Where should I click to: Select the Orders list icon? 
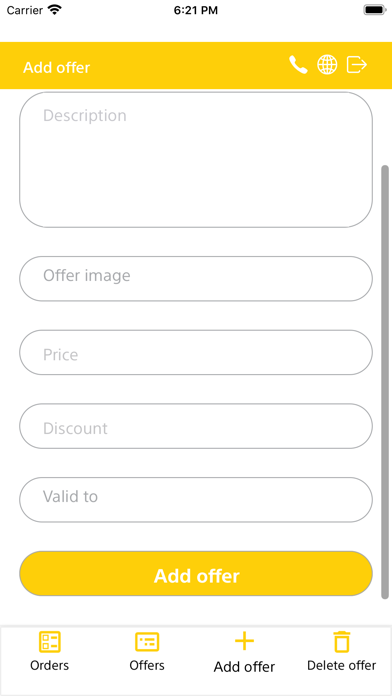50,642
